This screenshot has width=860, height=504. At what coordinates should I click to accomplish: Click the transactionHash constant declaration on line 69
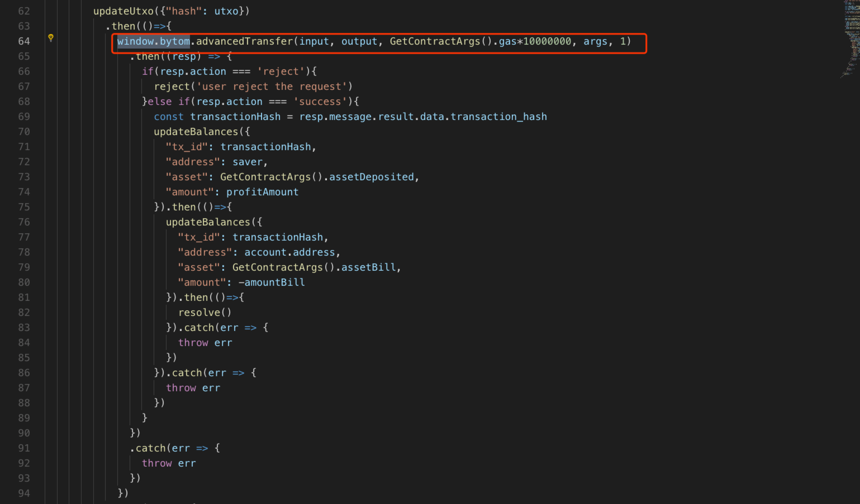(x=235, y=116)
